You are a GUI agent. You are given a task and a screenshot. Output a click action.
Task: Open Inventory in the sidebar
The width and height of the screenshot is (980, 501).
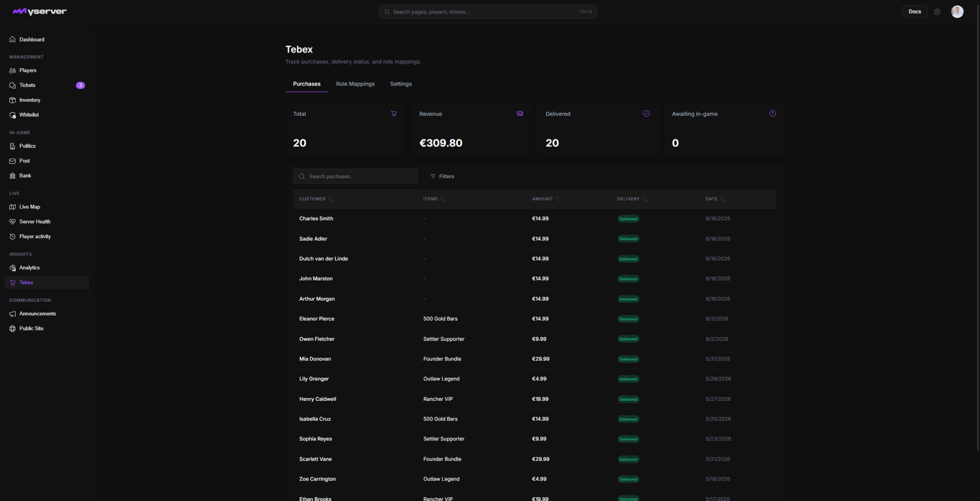(x=47, y=100)
